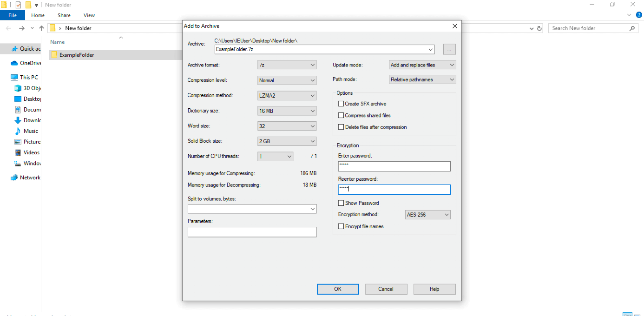Click the 3D Objects icon in sidebar
644x316 pixels.
point(18,88)
